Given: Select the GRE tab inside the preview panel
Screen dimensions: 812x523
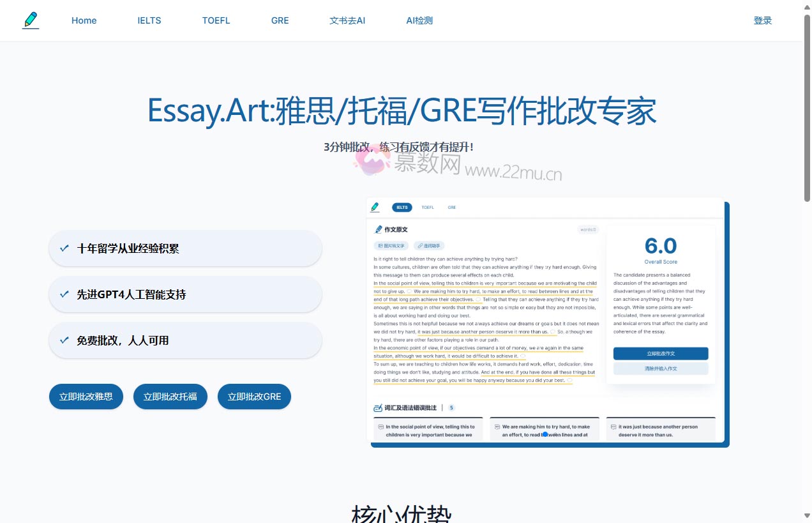Looking at the screenshot, I should 452,207.
